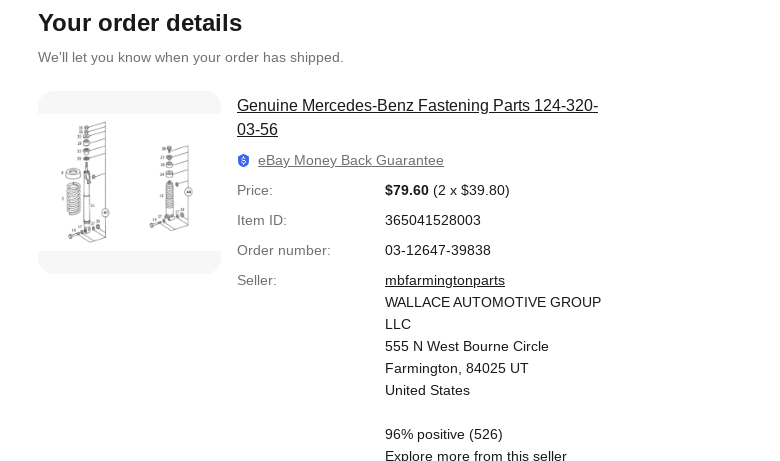Click the Farmington, 84025 UT line

click(456, 368)
